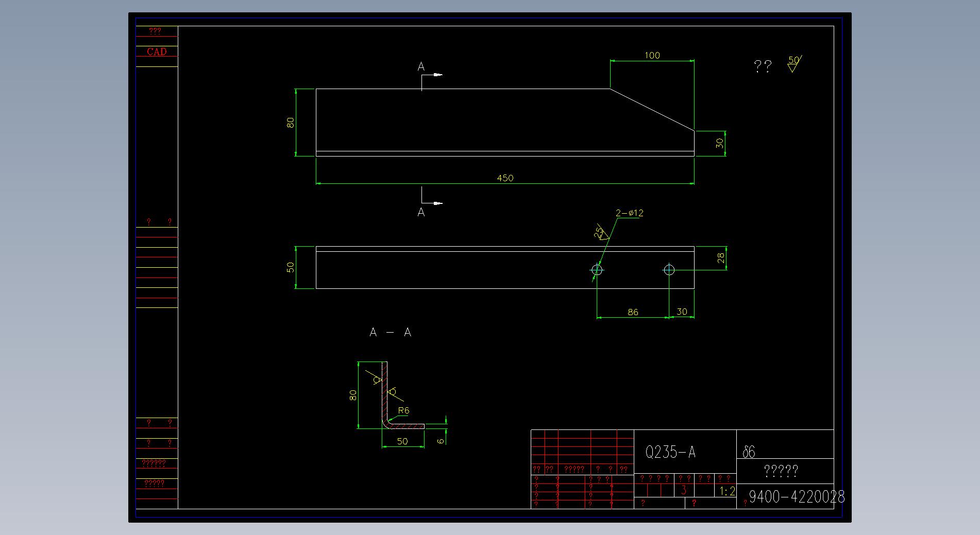
Task: Click the 50 width dimension of middle view
Action: coord(291,267)
